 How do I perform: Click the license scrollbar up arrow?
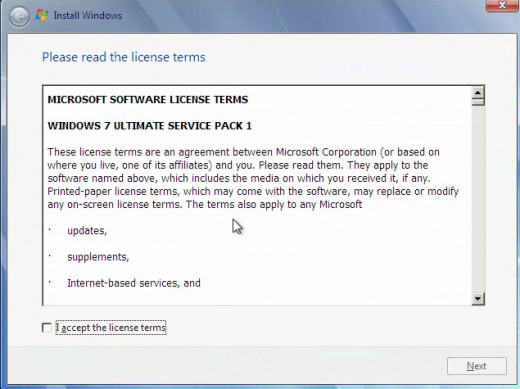pyautogui.click(x=478, y=92)
